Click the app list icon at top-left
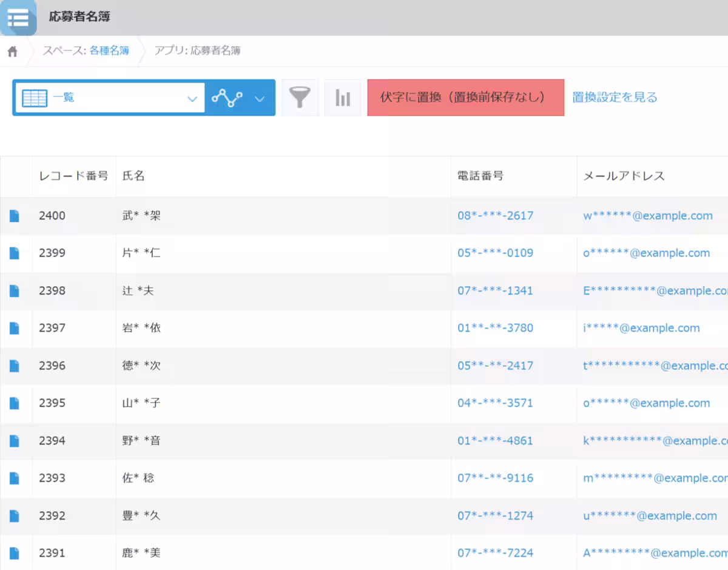Viewport: 728px width, 570px height. (18, 18)
